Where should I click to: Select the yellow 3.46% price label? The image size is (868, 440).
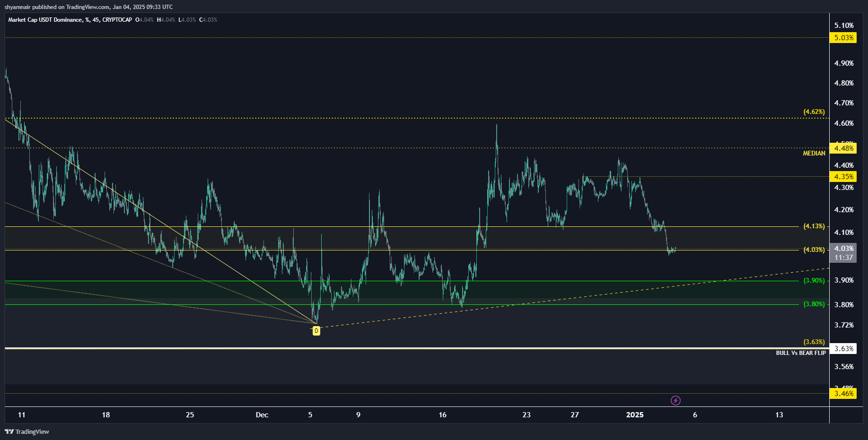point(843,394)
